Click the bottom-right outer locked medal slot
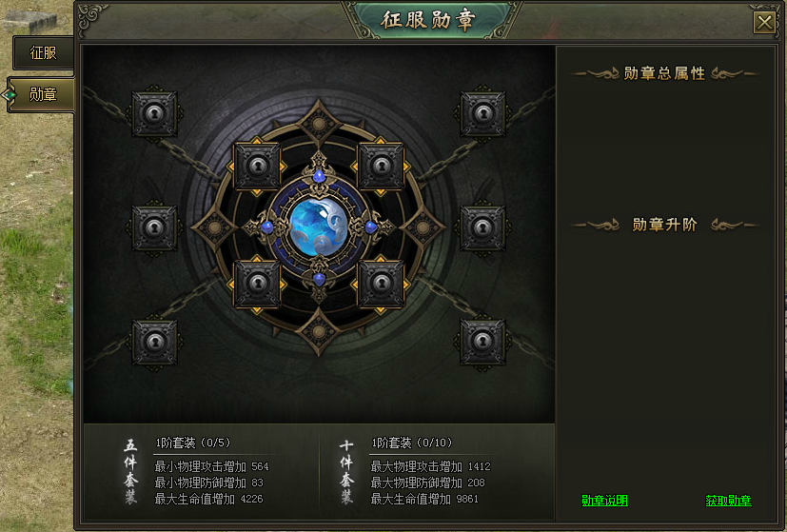 coord(482,343)
